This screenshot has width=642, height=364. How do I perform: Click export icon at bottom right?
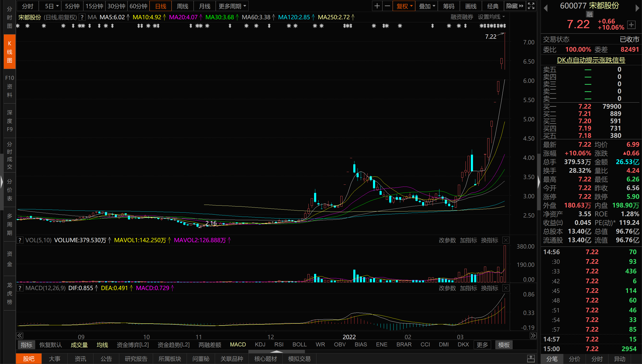(531, 359)
